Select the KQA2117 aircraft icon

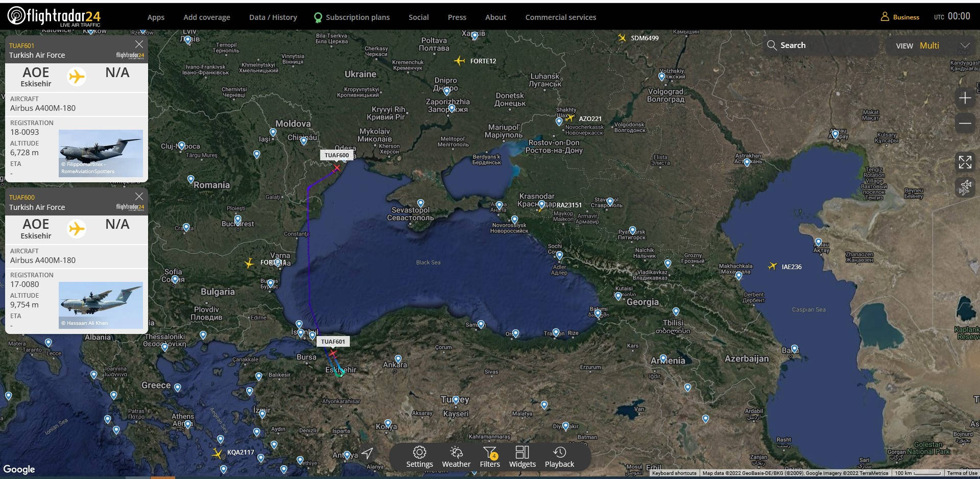pyautogui.click(x=218, y=452)
